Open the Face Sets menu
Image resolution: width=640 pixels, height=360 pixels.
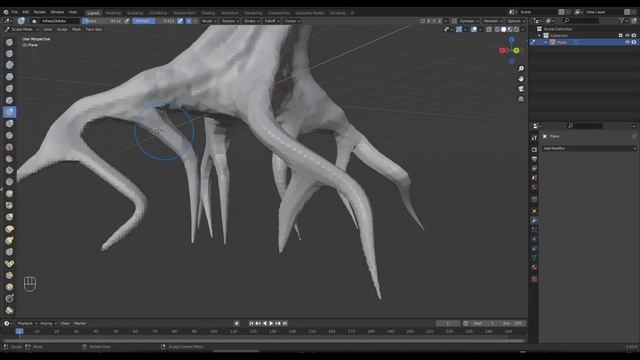pyautogui.click(x=94, y=29)
